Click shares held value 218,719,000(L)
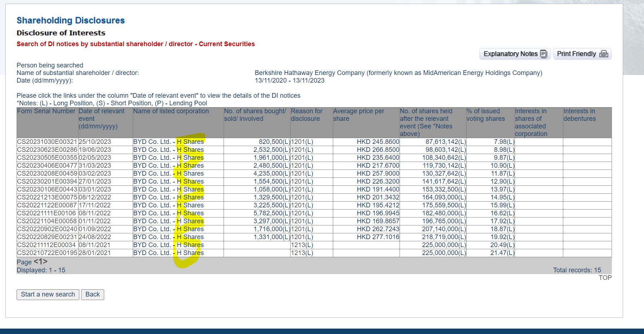 point(444,237)
